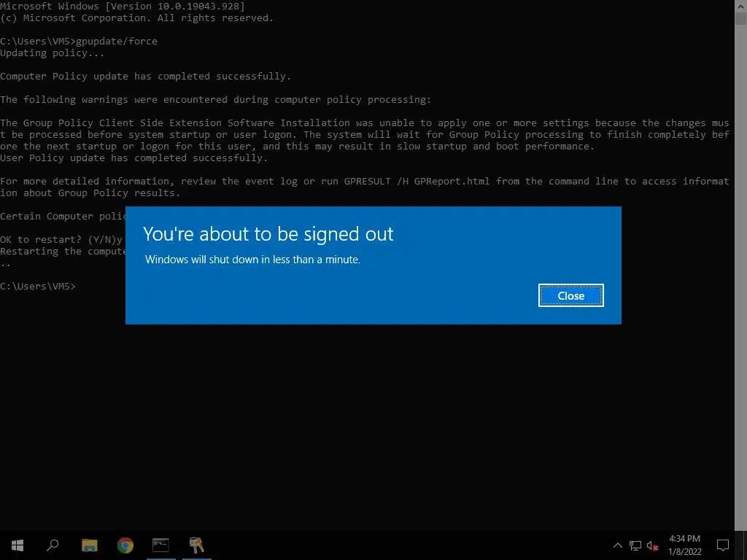Click the text 'gpupdate/force' command line
The width and height of the screenshot is (747, 560).
click(117, 42)
